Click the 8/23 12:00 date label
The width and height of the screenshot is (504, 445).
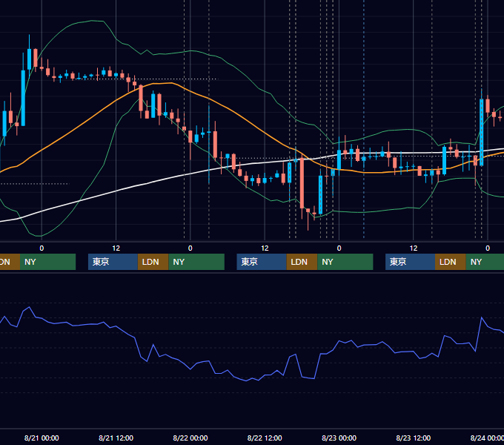413,438
